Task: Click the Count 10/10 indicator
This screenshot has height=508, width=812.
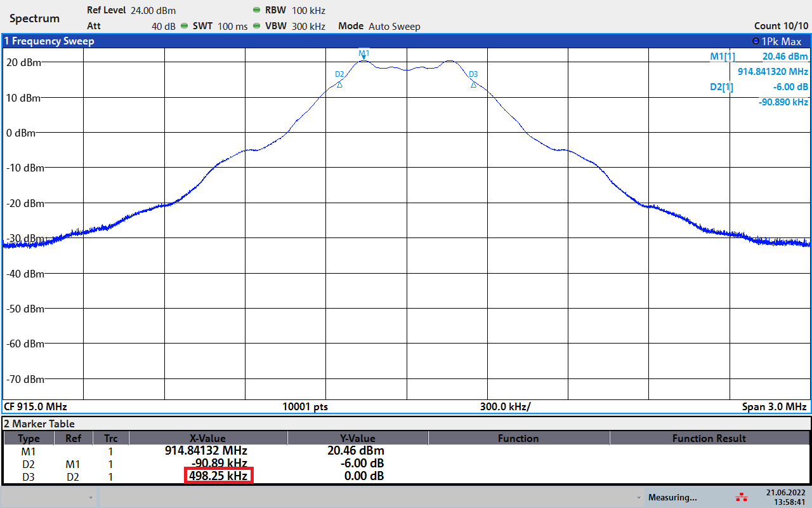Action: click(781, 26)
